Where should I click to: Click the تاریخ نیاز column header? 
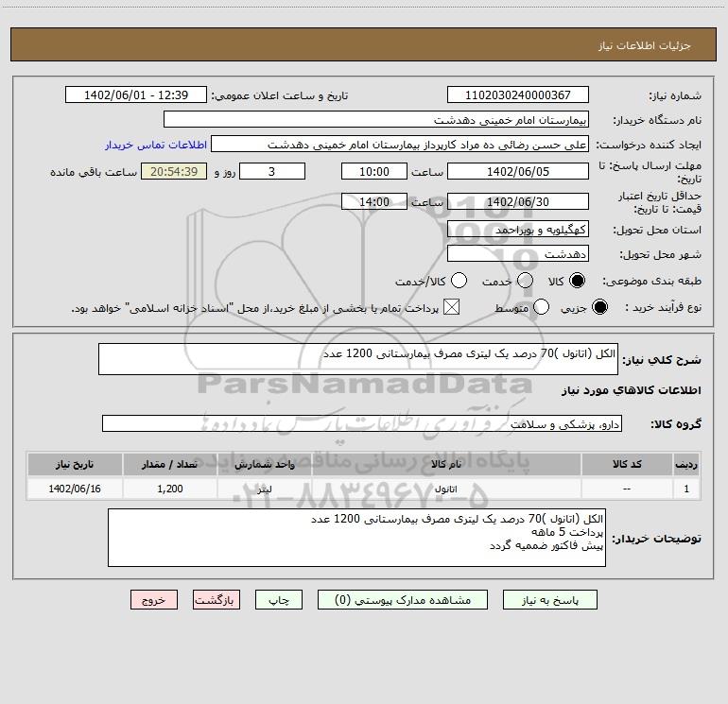[x=75, y=464]
